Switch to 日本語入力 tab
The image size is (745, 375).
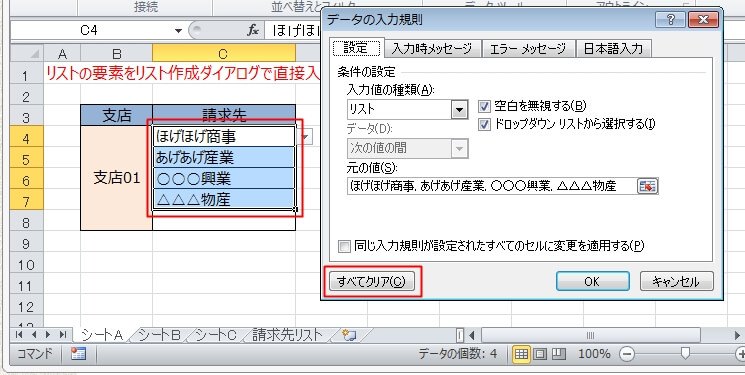pos(613,48)
